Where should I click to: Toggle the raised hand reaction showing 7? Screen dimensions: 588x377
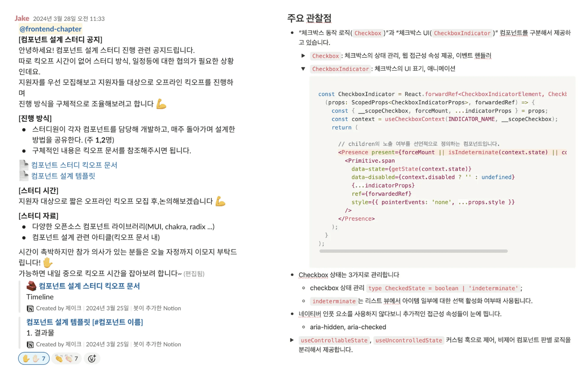click(34, 358)
